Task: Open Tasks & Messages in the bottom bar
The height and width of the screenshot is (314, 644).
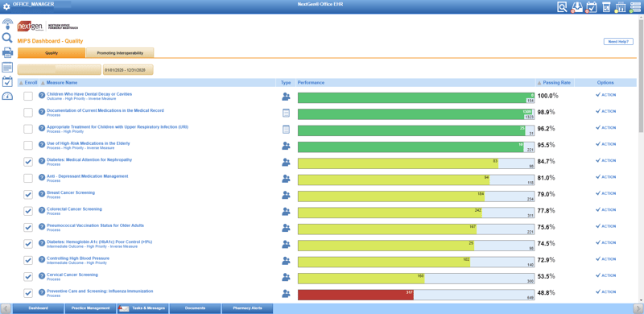Action: [143, 308]
